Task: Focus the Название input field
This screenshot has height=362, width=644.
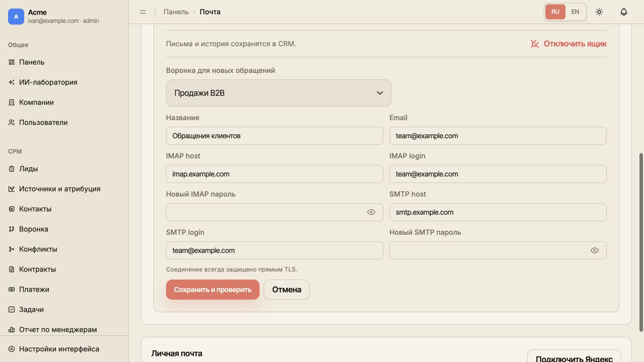Action: coord(275,136)
